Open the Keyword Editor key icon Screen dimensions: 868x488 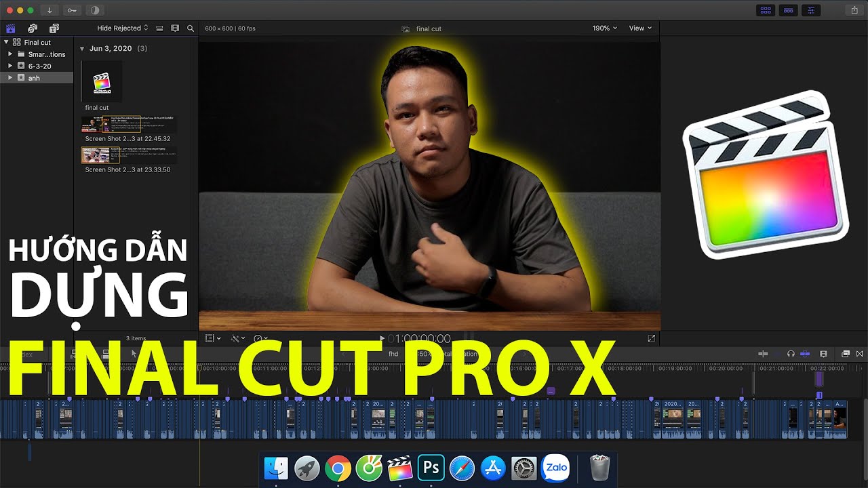[72, 10]
